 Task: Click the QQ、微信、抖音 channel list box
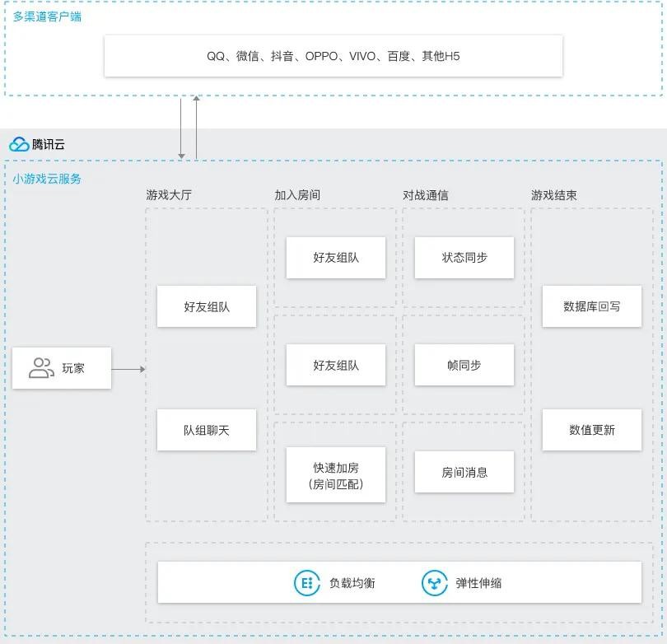click(333, 56)
